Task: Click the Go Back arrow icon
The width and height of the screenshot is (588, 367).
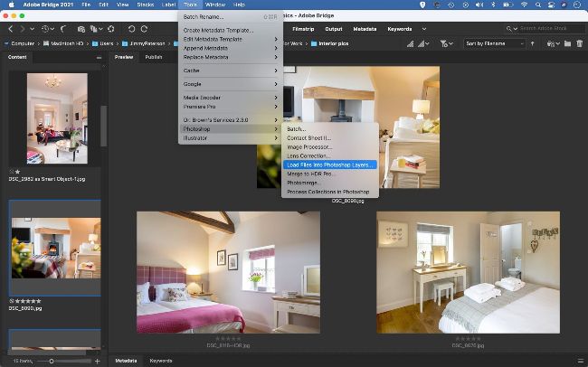Action: click(x=10, y=29)
